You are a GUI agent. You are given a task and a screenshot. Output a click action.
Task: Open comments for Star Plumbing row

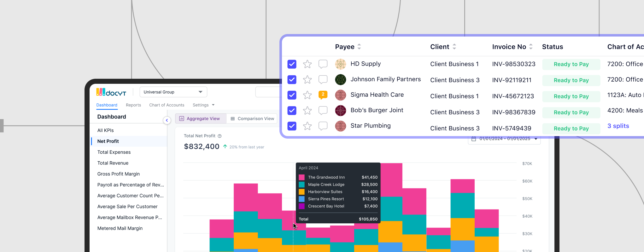click(x=323, y=126)
